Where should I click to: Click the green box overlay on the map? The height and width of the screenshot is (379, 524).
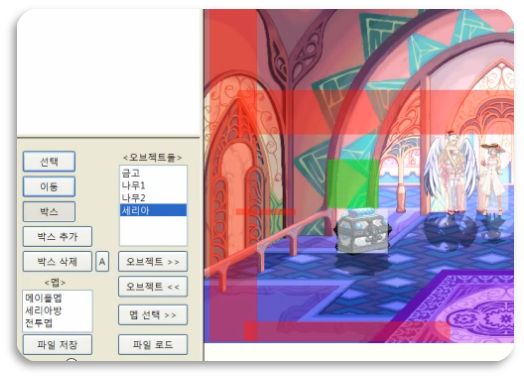coord(353,184)
